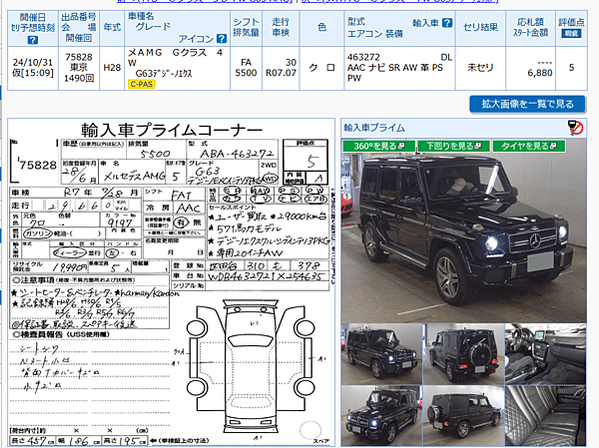This screenshot has height=448, width=599.
Task: Click the yellow C-PAS badge
Action: [141, 84]
